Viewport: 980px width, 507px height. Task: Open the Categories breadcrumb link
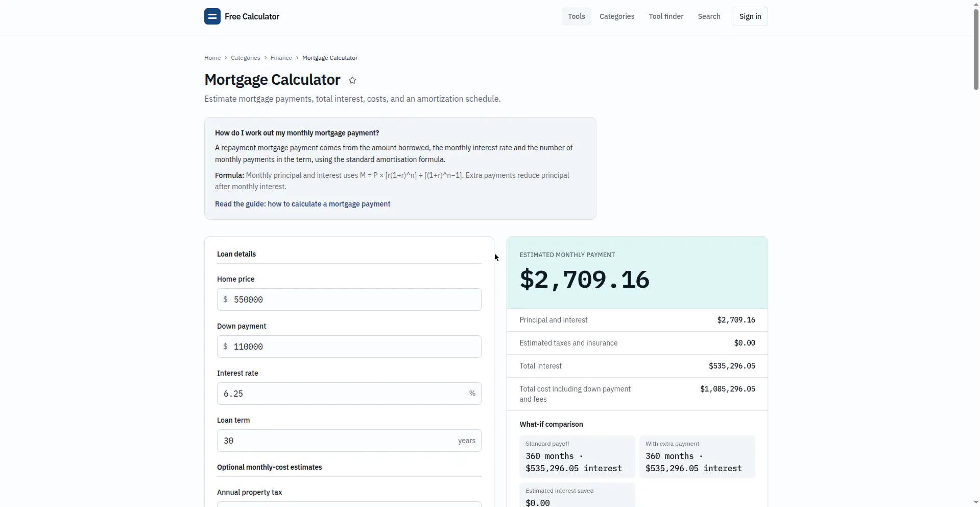pos(245,58)
